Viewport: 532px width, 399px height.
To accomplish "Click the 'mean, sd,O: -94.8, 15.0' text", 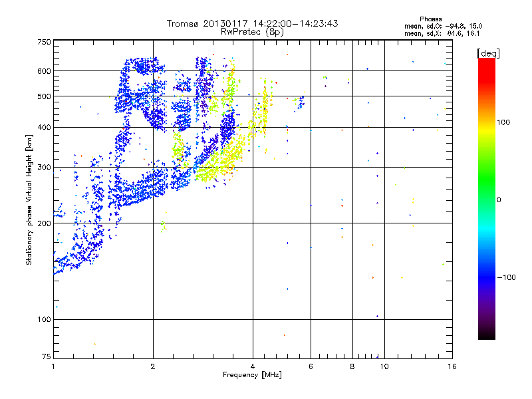I will pos(443,26).
